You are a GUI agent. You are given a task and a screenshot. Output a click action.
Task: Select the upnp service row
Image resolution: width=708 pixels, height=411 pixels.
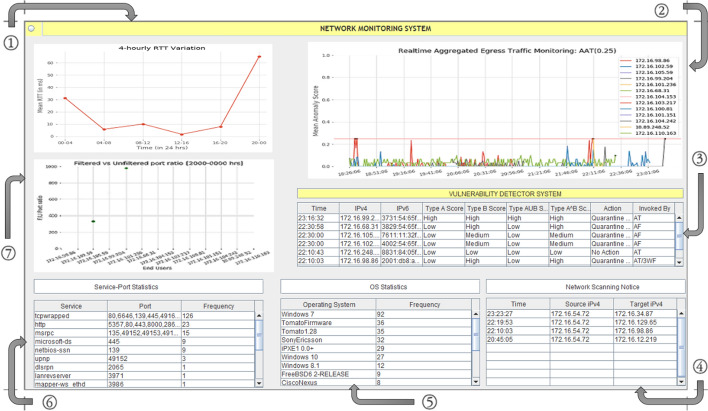(144, 359)
